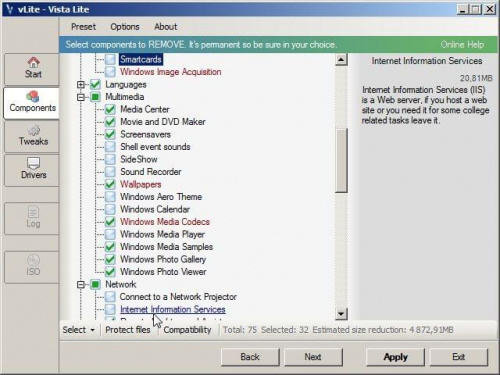Uncheck Windows Photo Gallery checkbox
This screenshot has height=375, width=500.
click(110, 259)
